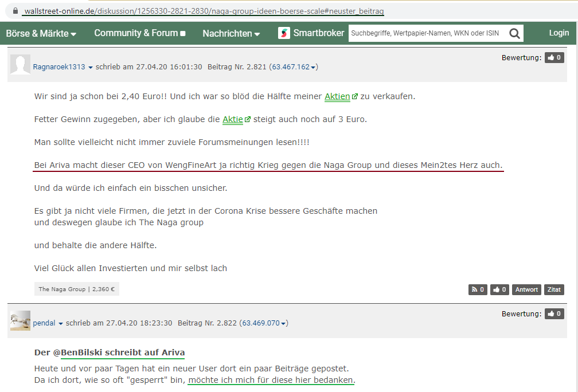Open pendal's horse avatar

point(20,320)
